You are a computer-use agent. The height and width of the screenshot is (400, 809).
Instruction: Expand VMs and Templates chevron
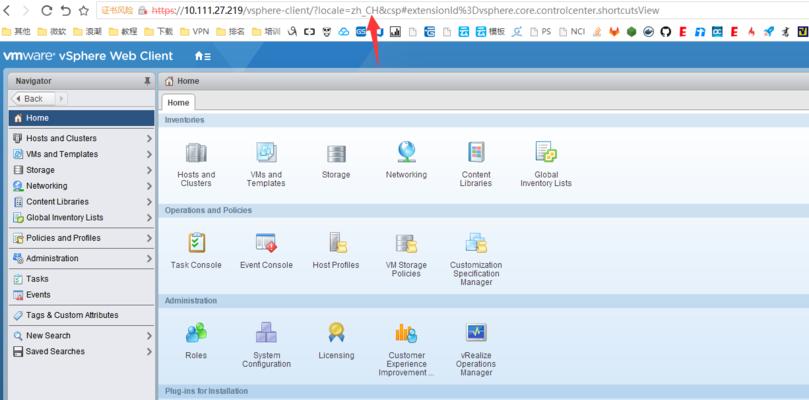[149, 154]
